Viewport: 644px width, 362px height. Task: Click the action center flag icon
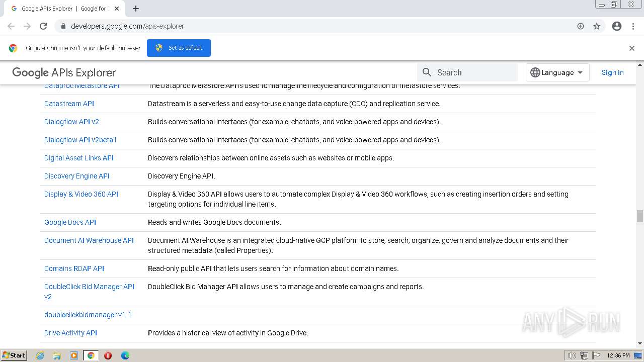596,355
